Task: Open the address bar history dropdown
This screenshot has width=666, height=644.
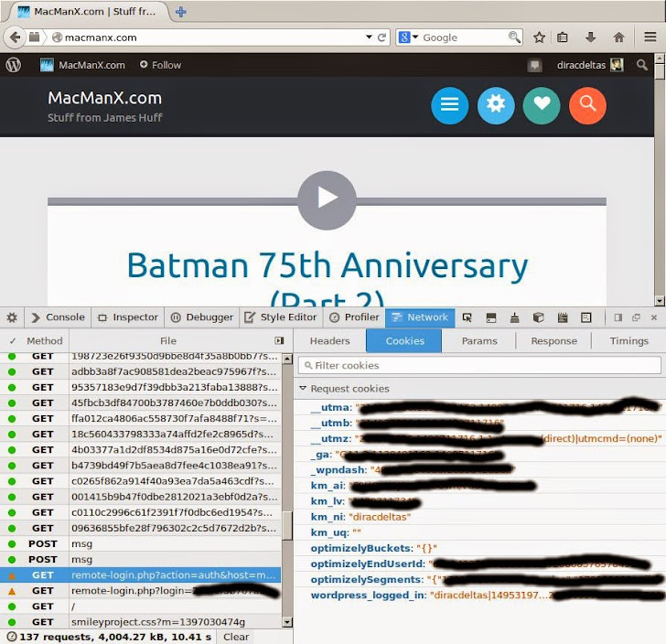Action: [x=369, y=37]
